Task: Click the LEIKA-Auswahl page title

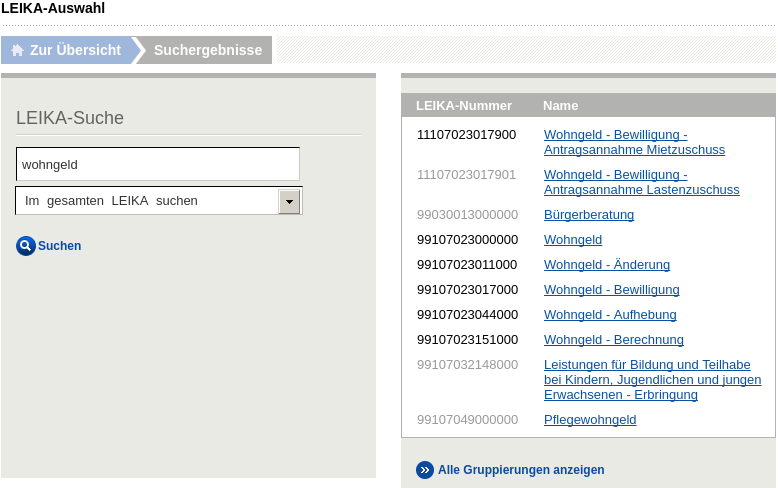Action: (x=53, y=8)
